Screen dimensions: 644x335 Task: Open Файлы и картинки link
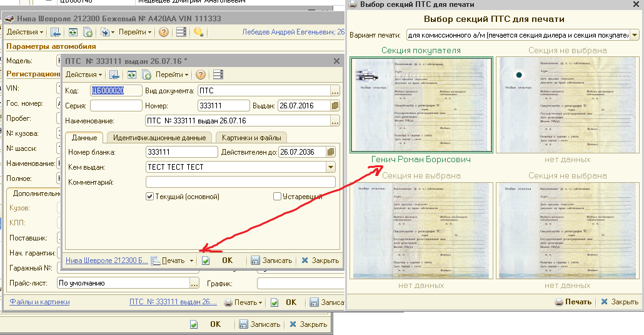tap(39, 302)
